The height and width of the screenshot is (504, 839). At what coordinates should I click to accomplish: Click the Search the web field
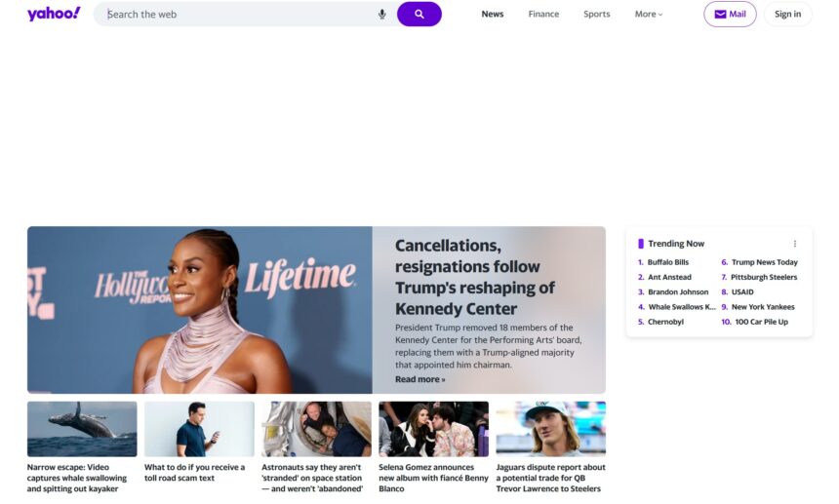[238, 15]
